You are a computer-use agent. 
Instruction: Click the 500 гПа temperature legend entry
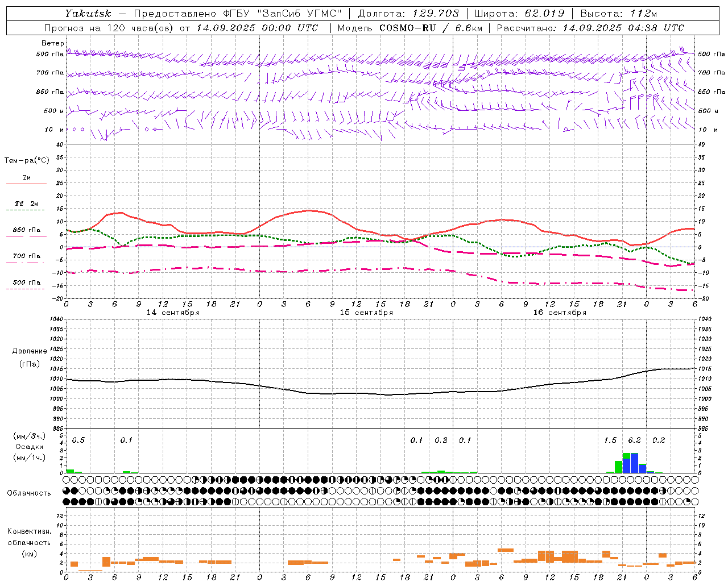click(x=27, y=282)
